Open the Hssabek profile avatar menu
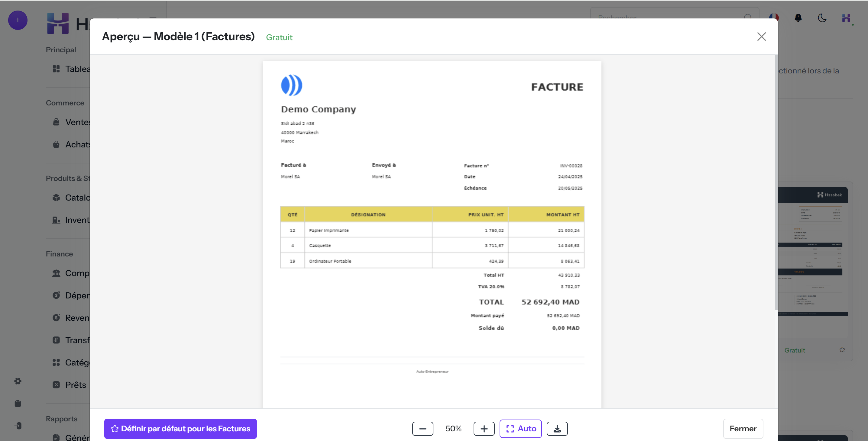This screenshot has width=868, height=441. (x=846, y=18)
